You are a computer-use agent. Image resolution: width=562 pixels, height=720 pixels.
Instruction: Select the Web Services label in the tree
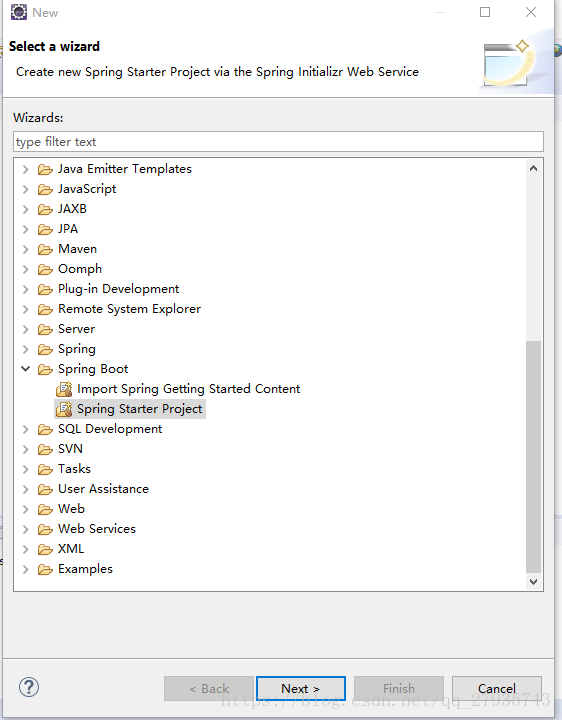[x=96, y=529]
